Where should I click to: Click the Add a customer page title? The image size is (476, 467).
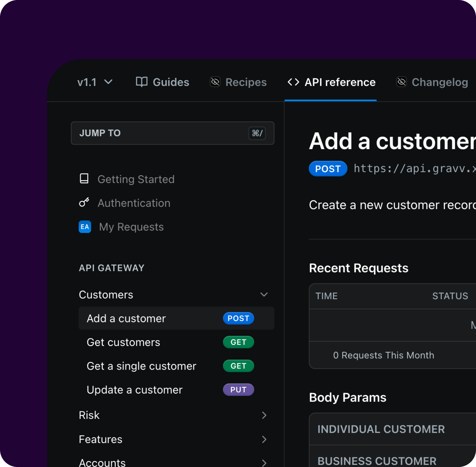(x=393, y=141)
